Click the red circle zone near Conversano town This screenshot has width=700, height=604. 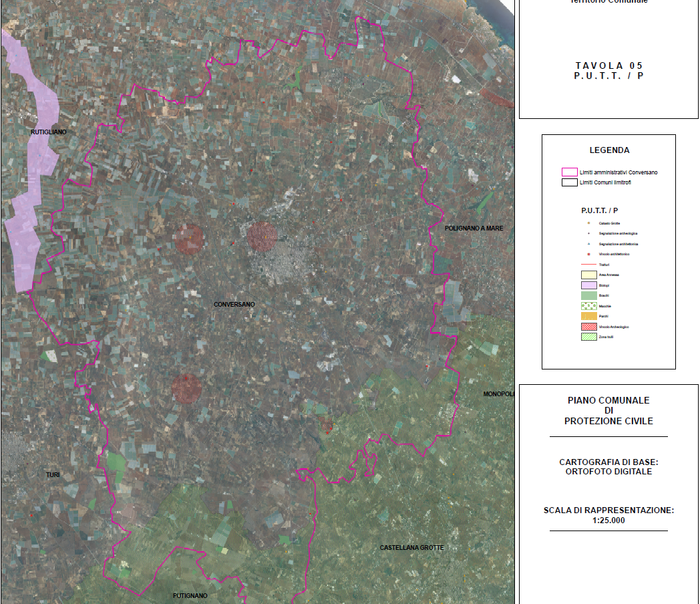262,237
